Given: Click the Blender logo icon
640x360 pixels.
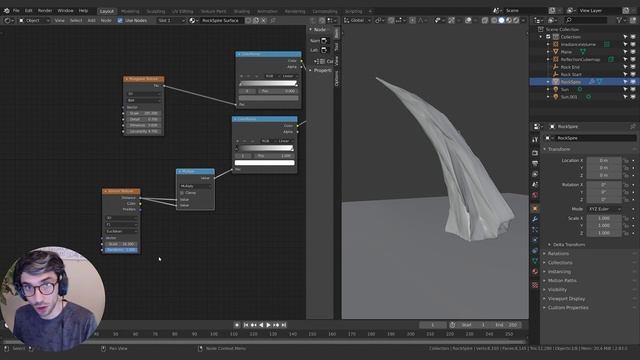Looking at the screenshot, I should click(x=7, y=11).
